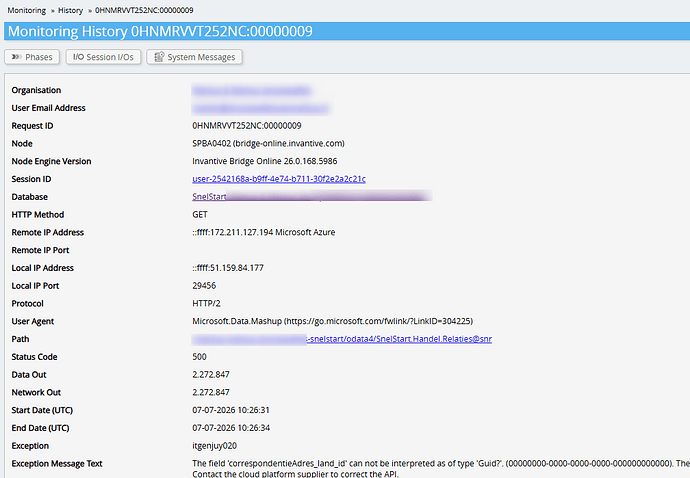
Task: Click the blurred Organisation value
Action: (252, 91)
